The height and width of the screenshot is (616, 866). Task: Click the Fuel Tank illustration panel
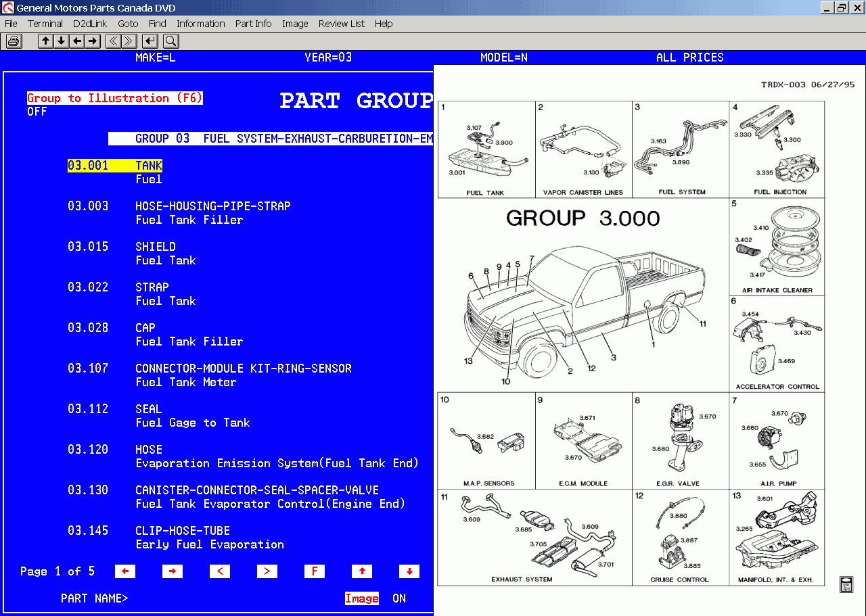pyautogui.click(x=486, y=149)
